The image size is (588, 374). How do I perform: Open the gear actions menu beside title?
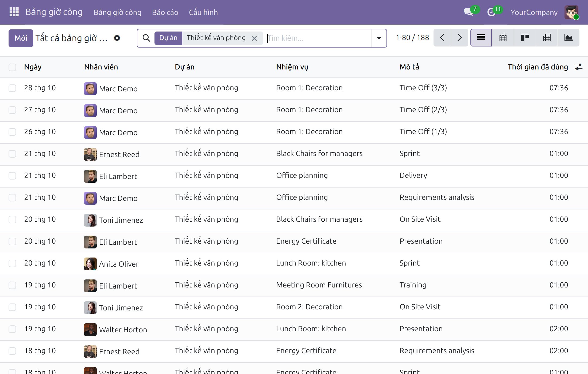[117, 38]
